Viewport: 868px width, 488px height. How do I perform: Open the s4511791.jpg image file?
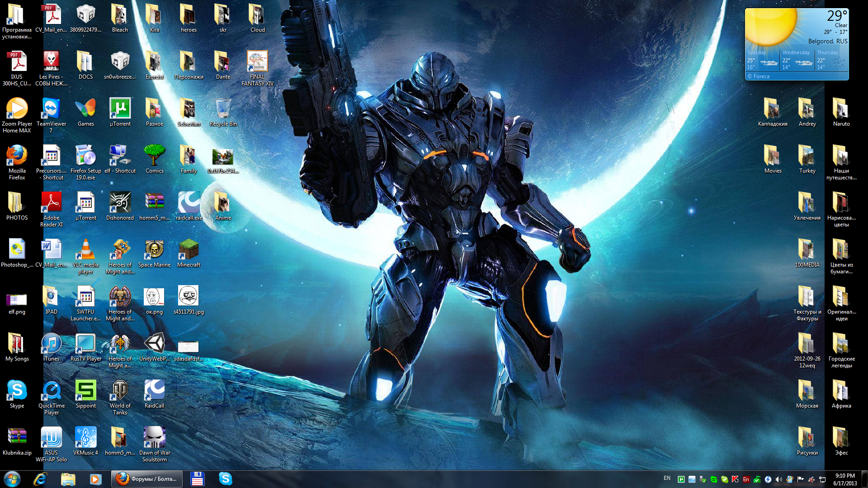[189, 296]
